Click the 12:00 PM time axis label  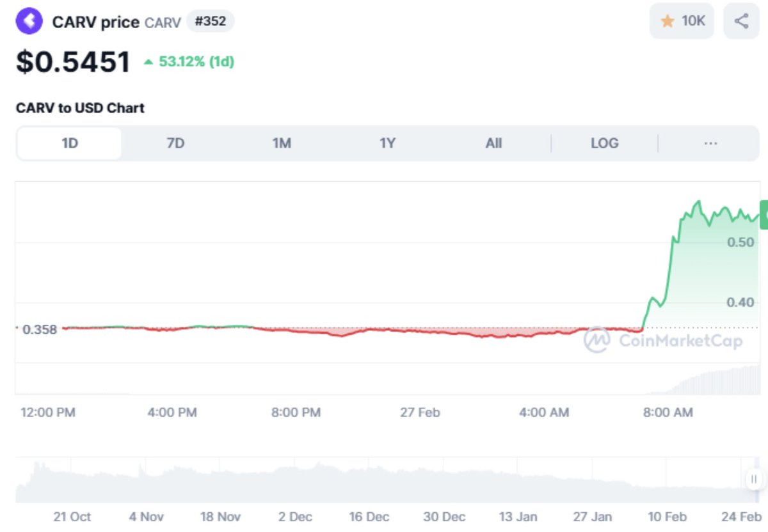coord(48,412)
